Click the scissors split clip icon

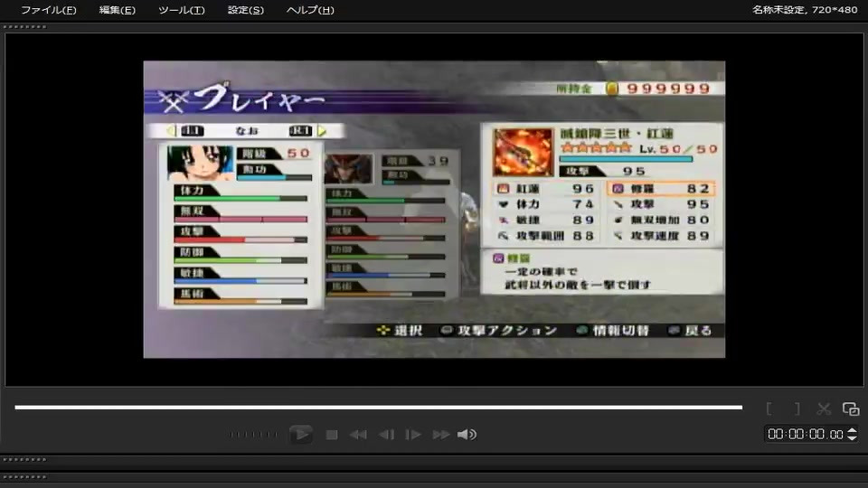point(824,408)
